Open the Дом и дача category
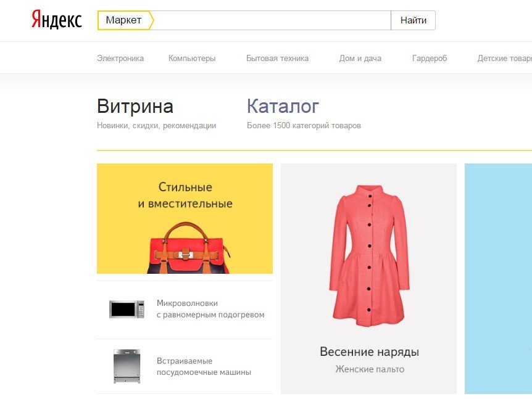Screen dimensions: 532x399 coord(360,59)
